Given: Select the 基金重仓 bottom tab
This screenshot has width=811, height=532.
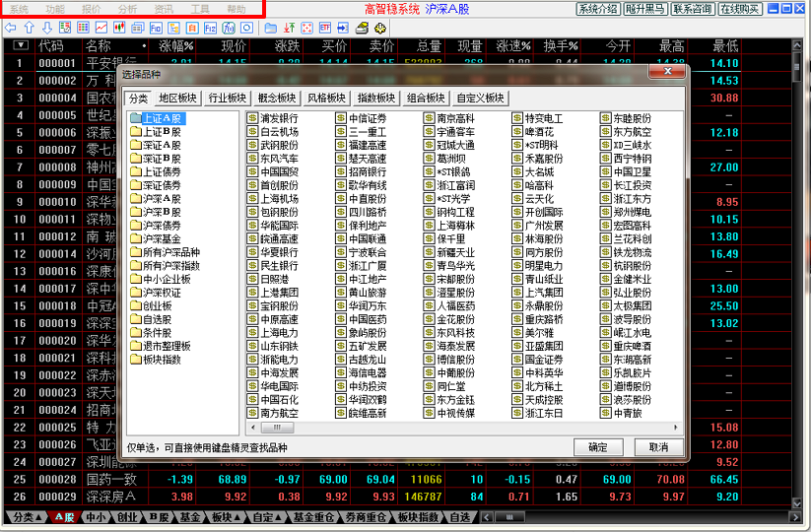Looking at the screenshot, I should (x=314, y=517).
